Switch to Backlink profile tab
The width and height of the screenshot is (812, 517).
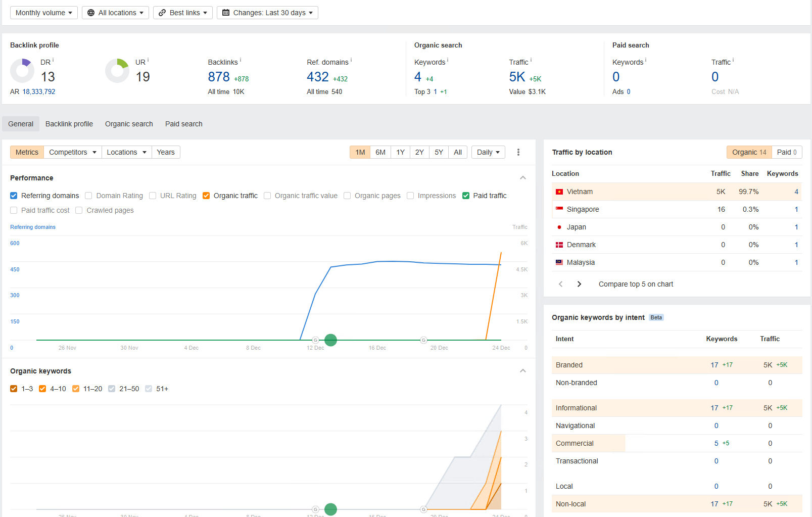click(69, 124)
